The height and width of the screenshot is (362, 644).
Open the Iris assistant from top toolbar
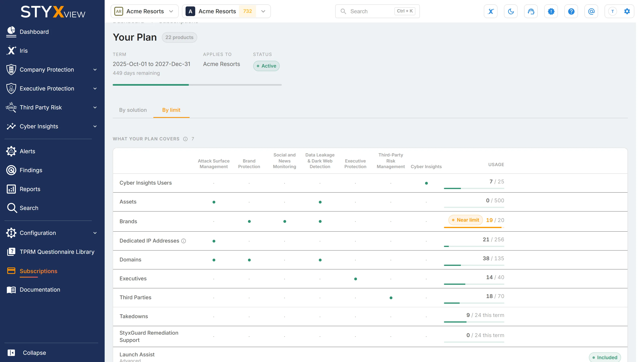(490, 11)
